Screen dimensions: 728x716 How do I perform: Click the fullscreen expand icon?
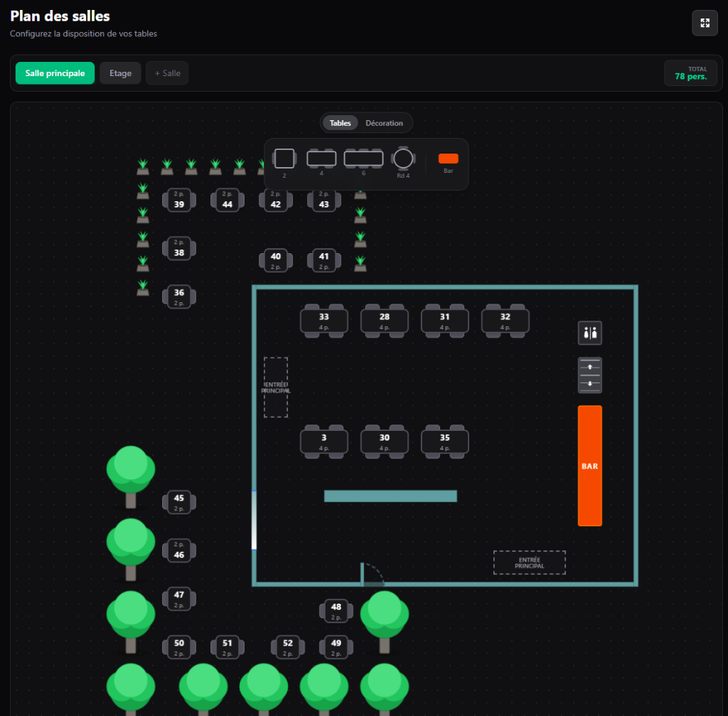pyautogui.click(x=705, y=23)
